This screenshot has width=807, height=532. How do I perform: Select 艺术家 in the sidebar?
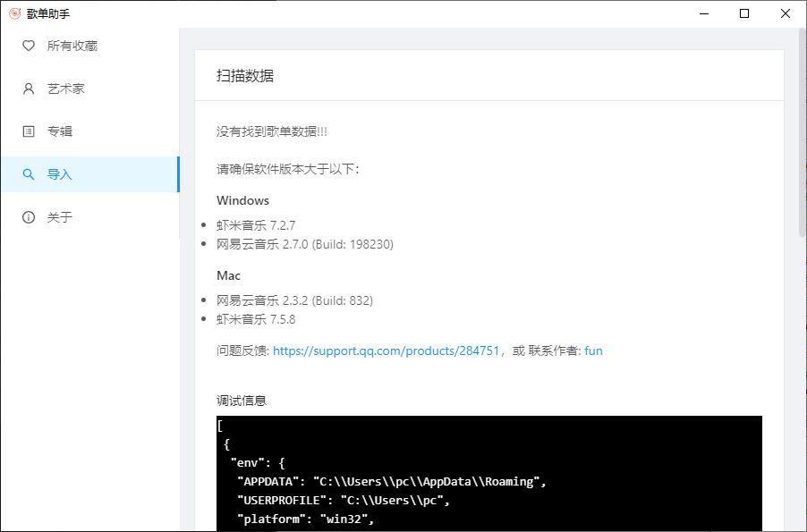[90, 89]
